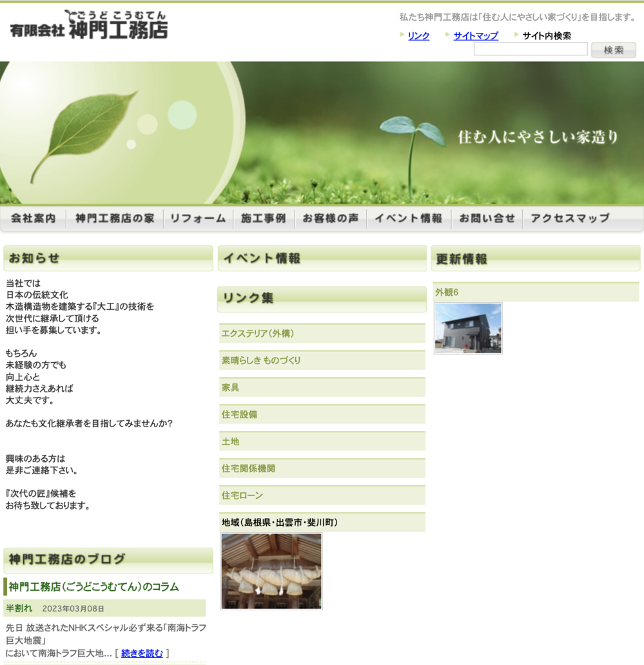The image size is (644, 665).
Task: Click the 続きを読む read-more link
Action: pyautogui.click(x=142, y=653)
